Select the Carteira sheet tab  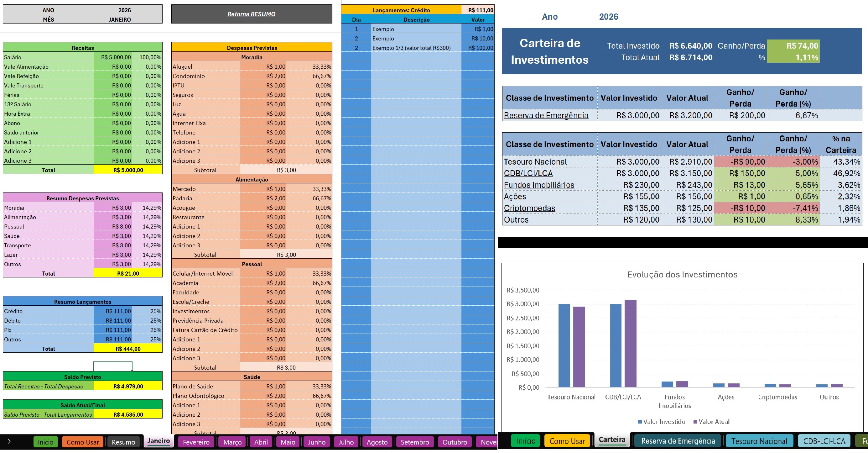612,440
